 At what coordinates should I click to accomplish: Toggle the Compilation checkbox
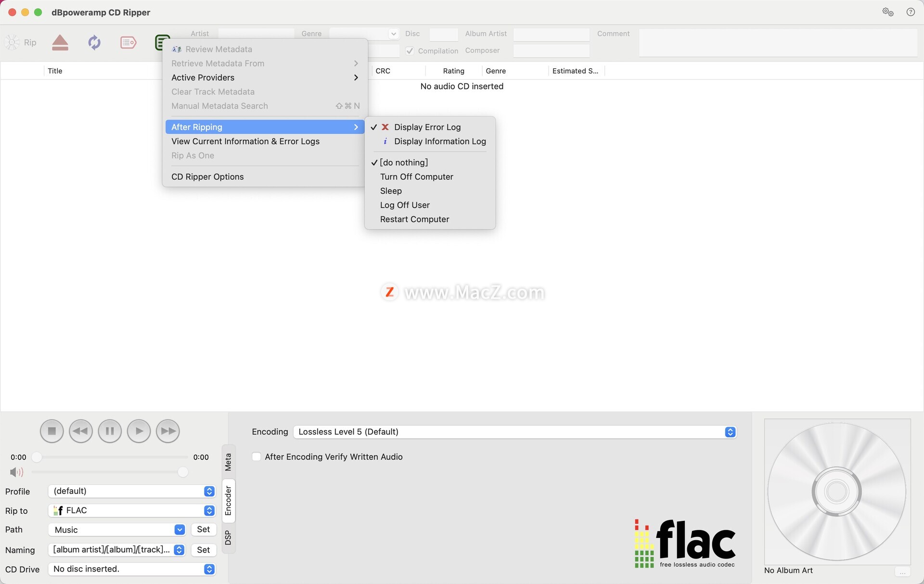(x=410, y=51)
